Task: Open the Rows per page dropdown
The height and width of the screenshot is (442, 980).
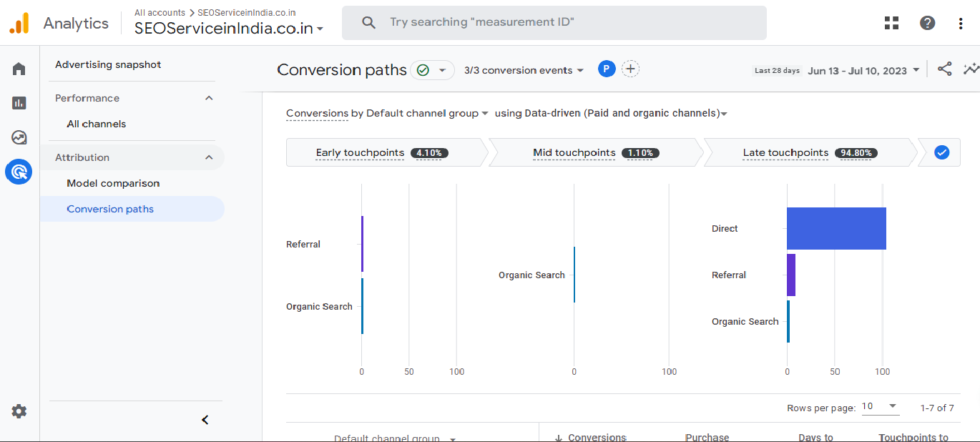Action: click(880, 407)
